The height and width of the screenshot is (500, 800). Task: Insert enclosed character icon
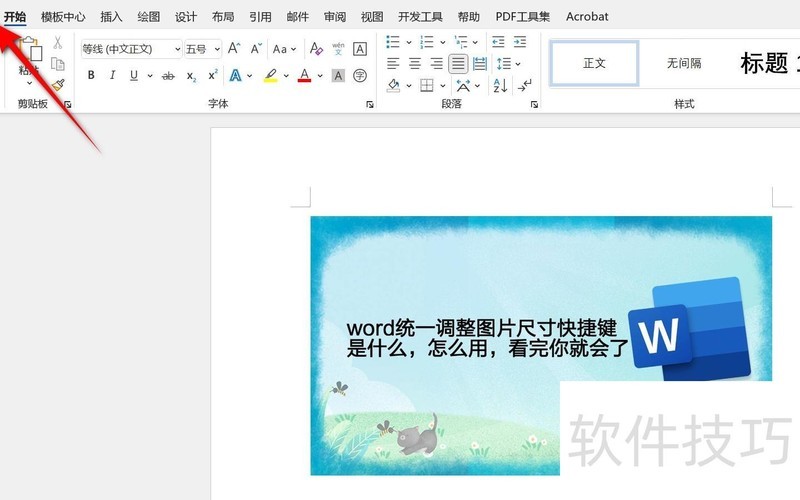tap(360, 76)
